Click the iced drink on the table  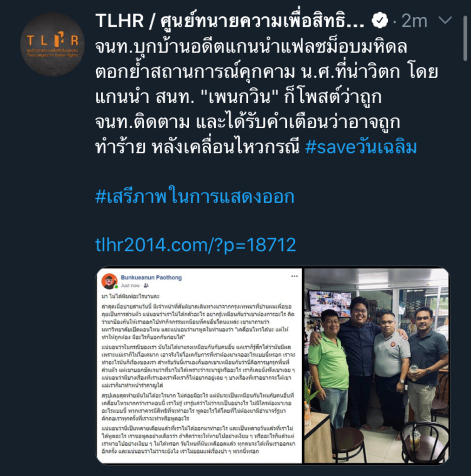[415, 440]
